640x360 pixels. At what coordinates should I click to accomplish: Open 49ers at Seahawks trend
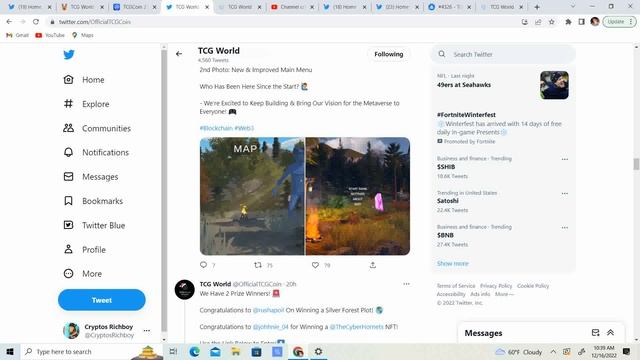pos(464,85)
